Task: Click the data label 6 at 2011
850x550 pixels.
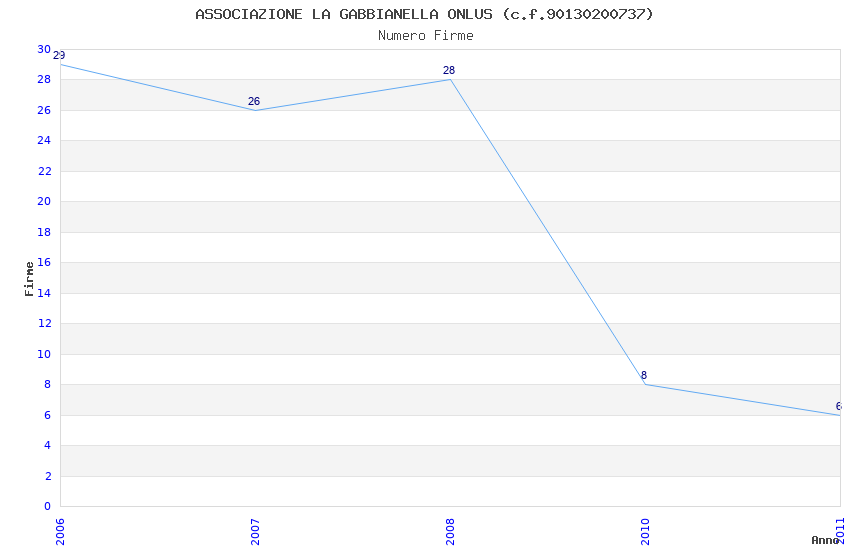Action: [x=839, y=406]
